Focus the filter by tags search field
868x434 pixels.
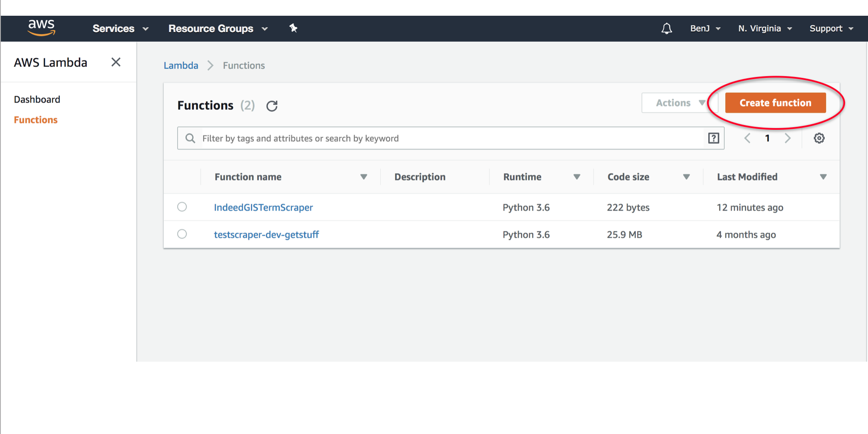coord(451,138)
